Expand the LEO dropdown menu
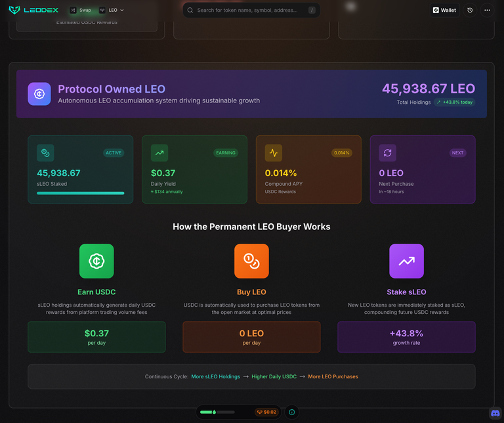Viewport: 504px width, 423px height. [112, 10]
